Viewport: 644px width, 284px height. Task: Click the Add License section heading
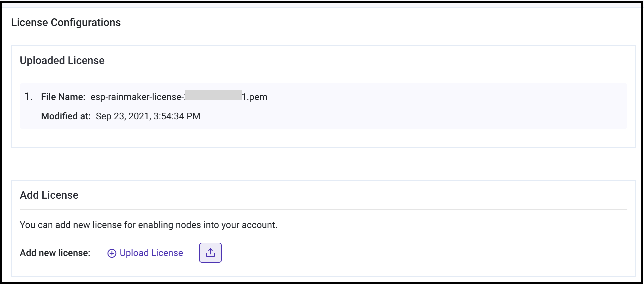pos(49,195)
